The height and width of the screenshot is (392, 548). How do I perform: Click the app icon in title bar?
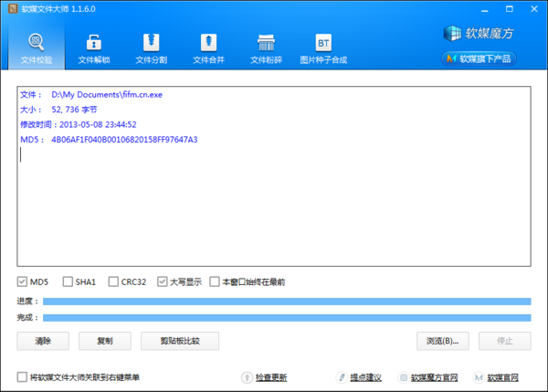tap(13, 9)
